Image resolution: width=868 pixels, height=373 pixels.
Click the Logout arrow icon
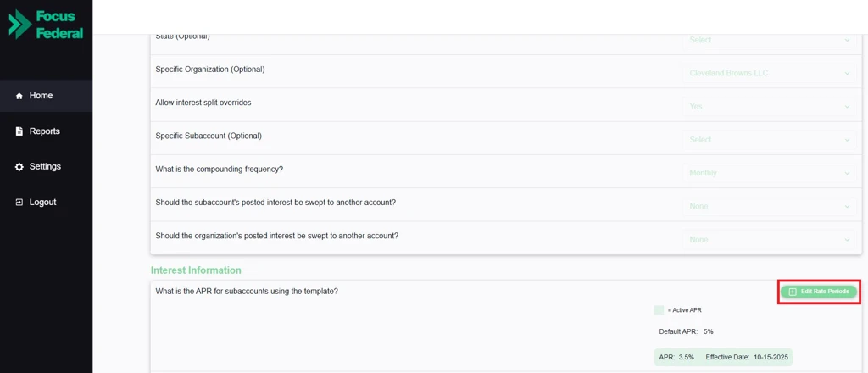(x=19, y=203)
